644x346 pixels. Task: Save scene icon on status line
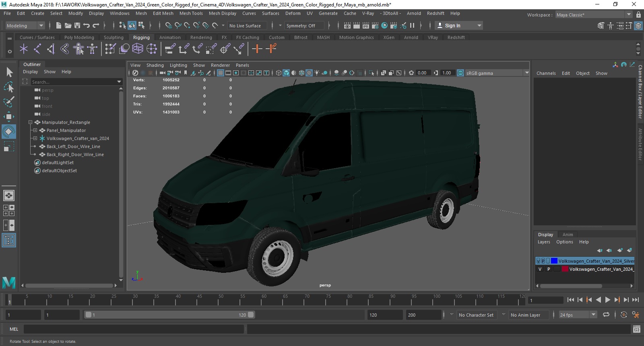77,25
